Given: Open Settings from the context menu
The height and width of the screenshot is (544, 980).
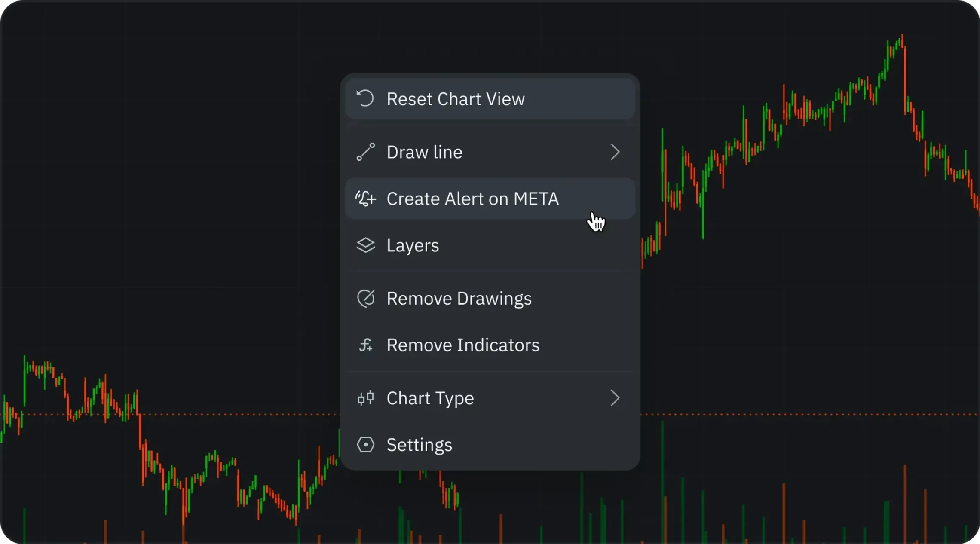Looking at the screenshot, I should 419,445.
